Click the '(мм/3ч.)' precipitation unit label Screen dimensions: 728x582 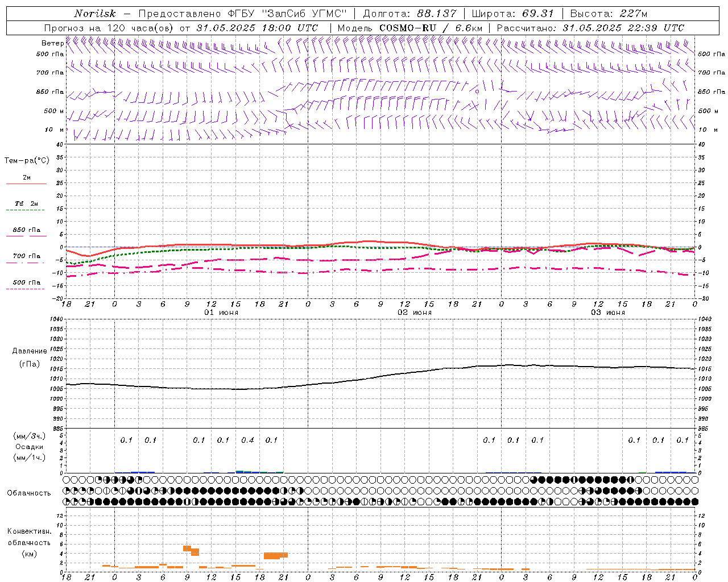(30, 436)
